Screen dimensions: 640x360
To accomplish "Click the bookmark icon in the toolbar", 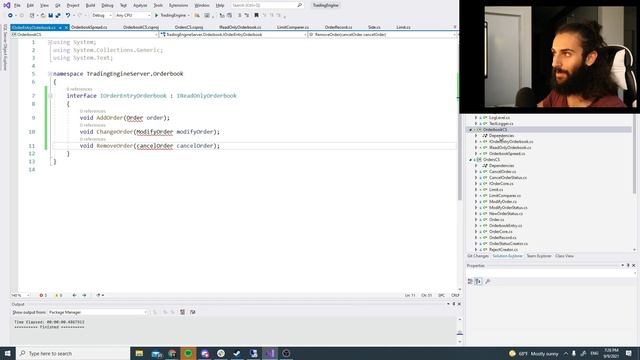I will pyautogui.click(x=256, y=15).
